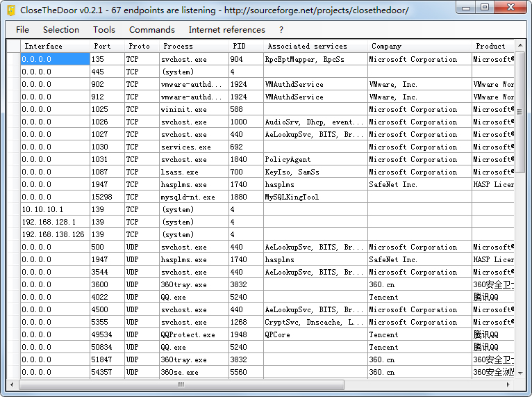The width and height of the screenshot is (532, 397).
Task: Open the Selection menu
Action: 61,30
